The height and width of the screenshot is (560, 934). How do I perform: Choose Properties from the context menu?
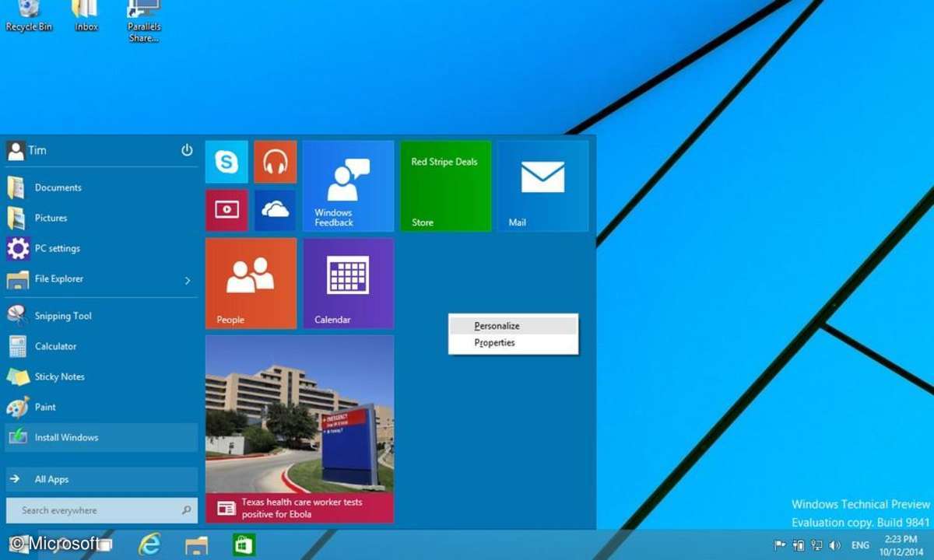(x=514, y=342)
